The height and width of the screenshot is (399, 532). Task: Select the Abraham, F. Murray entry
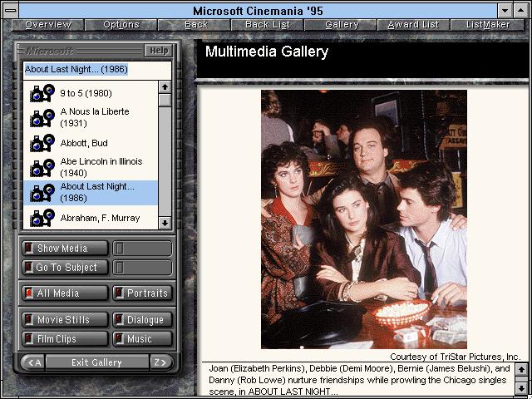coord(91,218)
